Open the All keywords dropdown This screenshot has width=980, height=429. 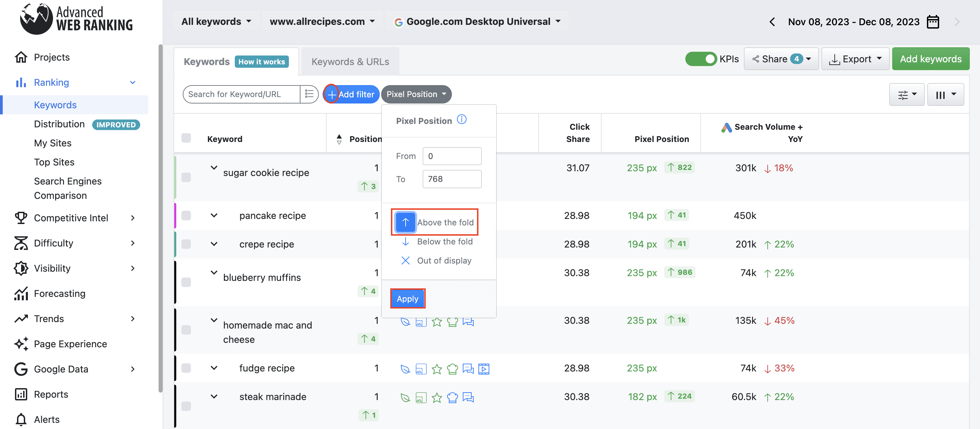click(216, 21)
